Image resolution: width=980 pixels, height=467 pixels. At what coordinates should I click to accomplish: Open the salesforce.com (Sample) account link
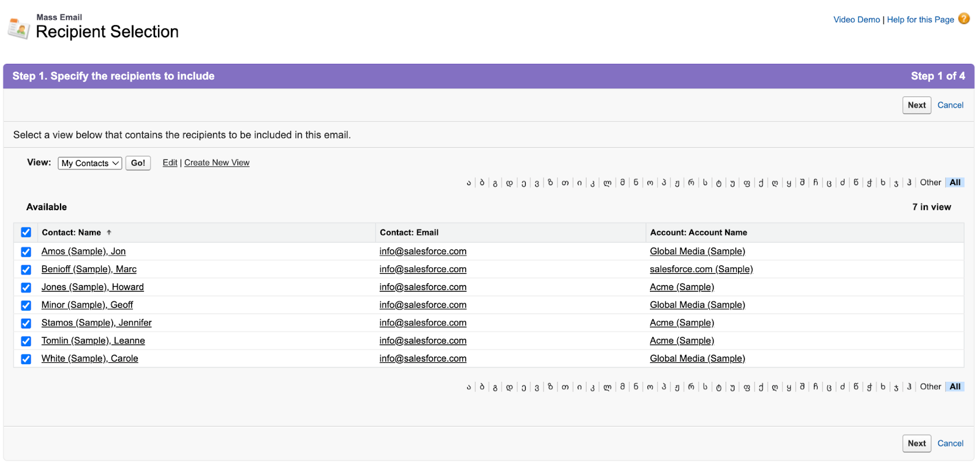point(701,269)
